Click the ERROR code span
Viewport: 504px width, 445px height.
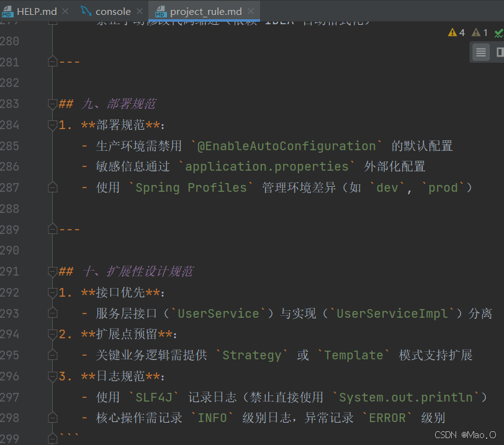pos(387,418)
